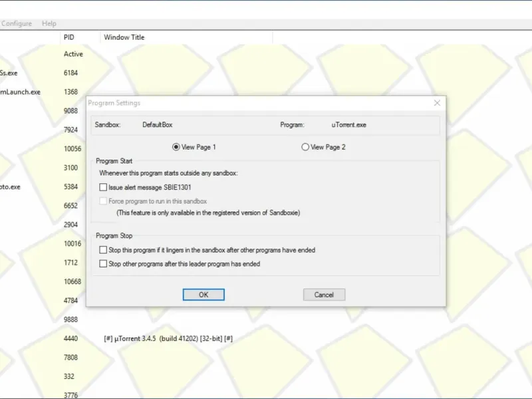
Task: Select process row with PID 7924
Action: pos(70,130)
